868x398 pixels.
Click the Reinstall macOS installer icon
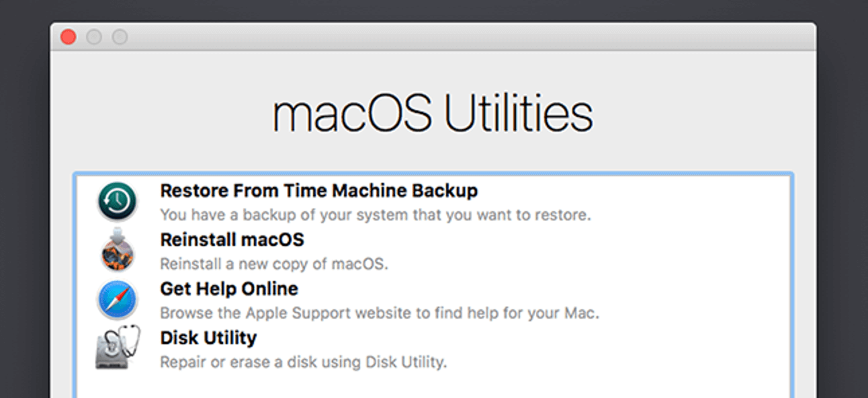(118, 251)
